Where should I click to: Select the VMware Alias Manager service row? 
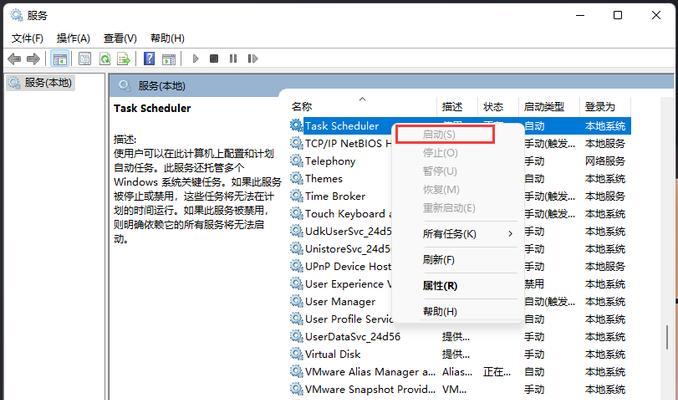pos(460,372)
